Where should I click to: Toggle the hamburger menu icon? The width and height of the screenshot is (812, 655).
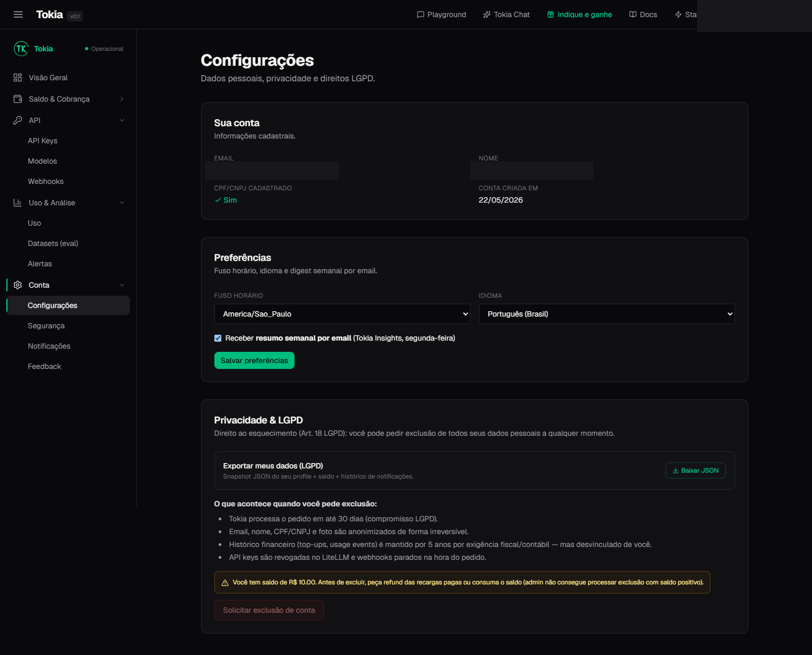coord(18,14)
